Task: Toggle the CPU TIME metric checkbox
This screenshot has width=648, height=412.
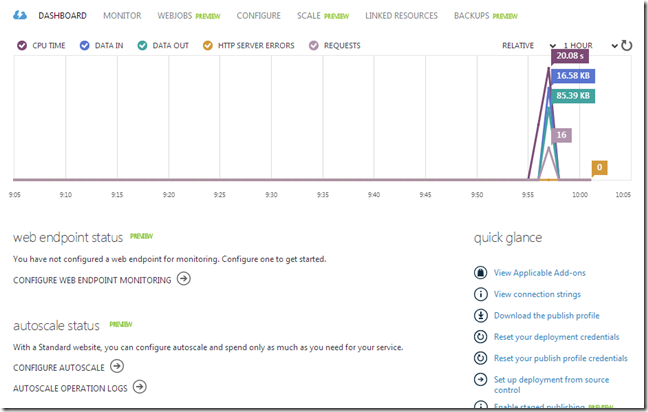Action: coord(22,45)
